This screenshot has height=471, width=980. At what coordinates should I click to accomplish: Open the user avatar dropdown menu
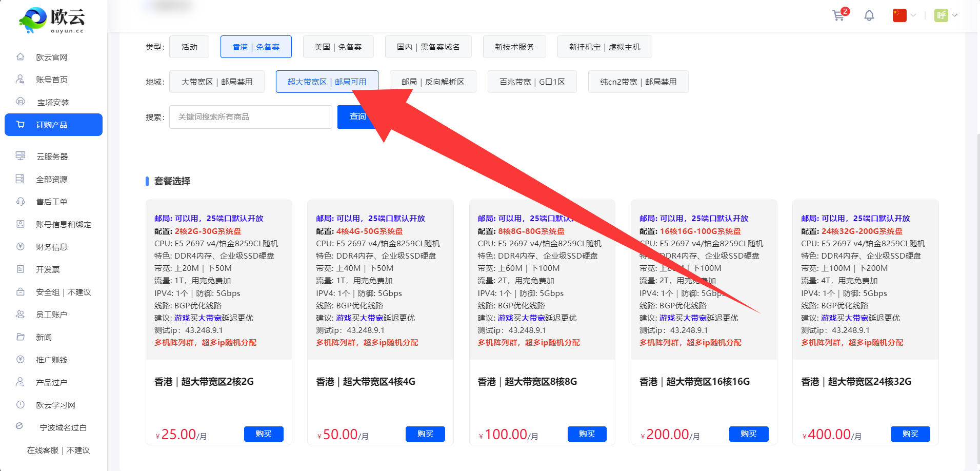tap(946, 15)
